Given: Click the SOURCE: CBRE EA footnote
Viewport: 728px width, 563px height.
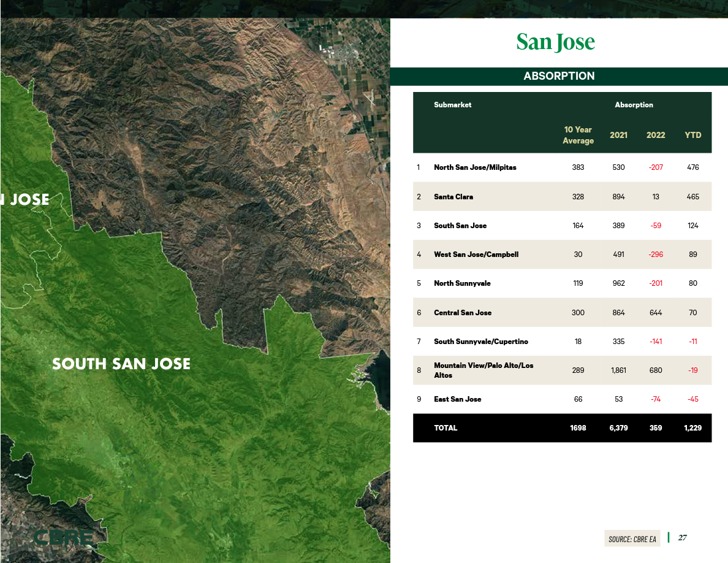Looking at the screenshot, I should tap(632, 539).
